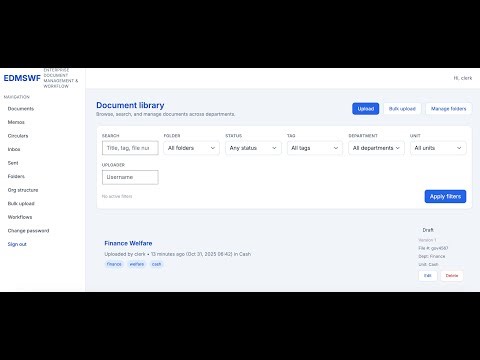480x360 pixels.
Task: Open the Any status dropdown
Action: point(253,148)
